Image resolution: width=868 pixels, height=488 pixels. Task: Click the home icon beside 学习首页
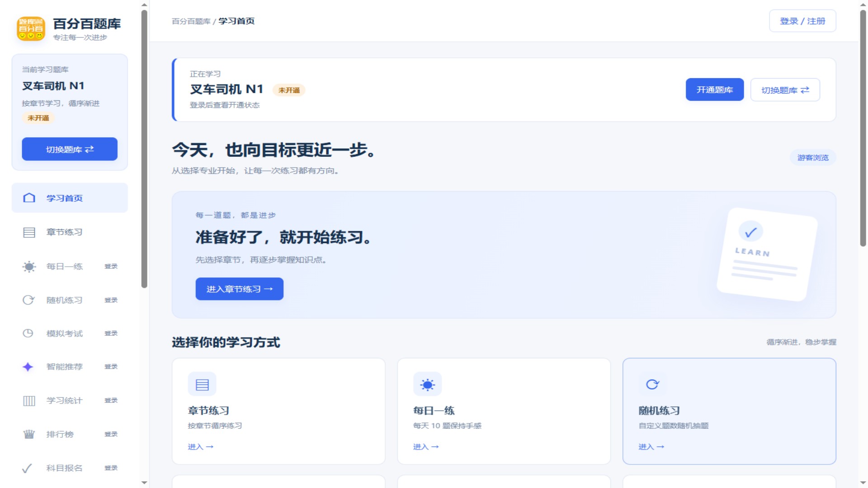click(29, 198)
